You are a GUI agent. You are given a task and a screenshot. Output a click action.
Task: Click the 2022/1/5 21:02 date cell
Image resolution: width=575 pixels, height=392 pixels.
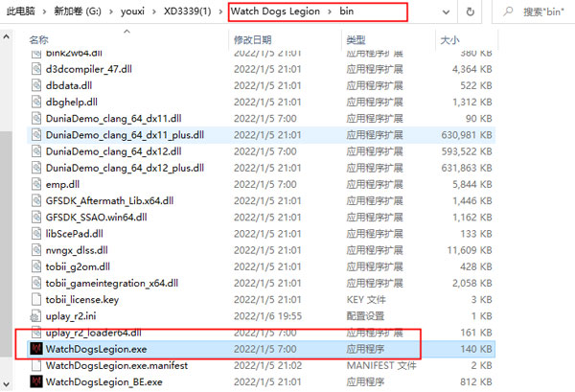tap(267, 365)
